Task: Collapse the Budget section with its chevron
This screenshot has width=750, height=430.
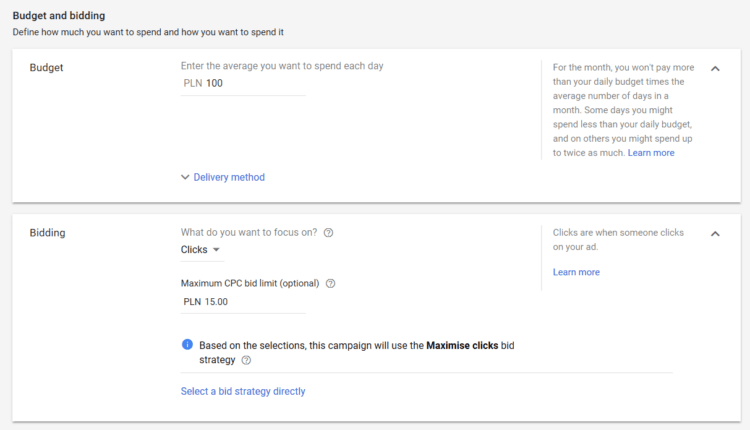Action: (x=715, y=68)
